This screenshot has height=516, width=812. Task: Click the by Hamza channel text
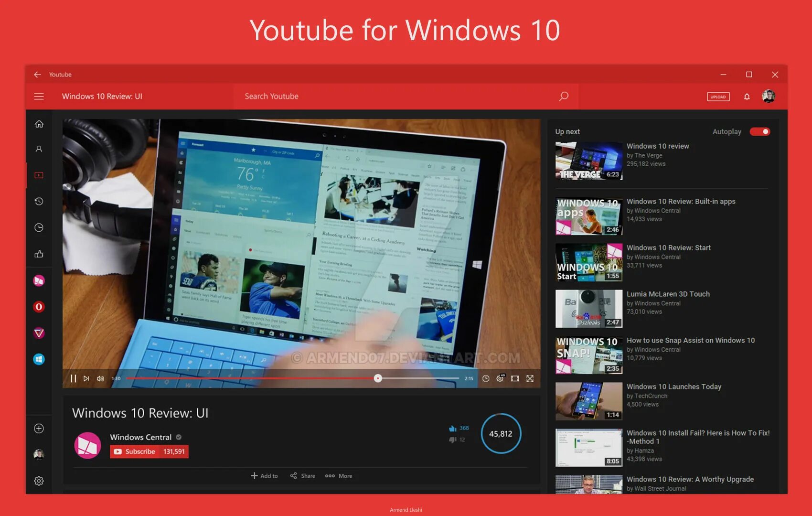641,451
